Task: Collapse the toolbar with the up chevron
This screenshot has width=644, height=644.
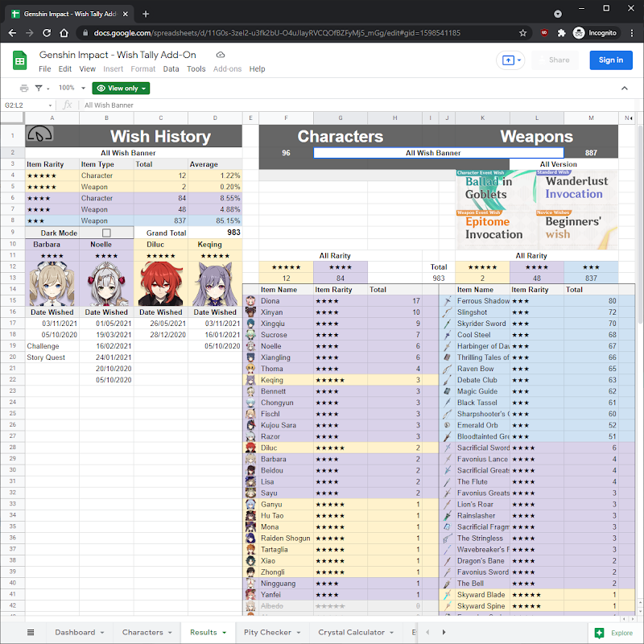Action: pyautogui.click(x=625, y=89)
